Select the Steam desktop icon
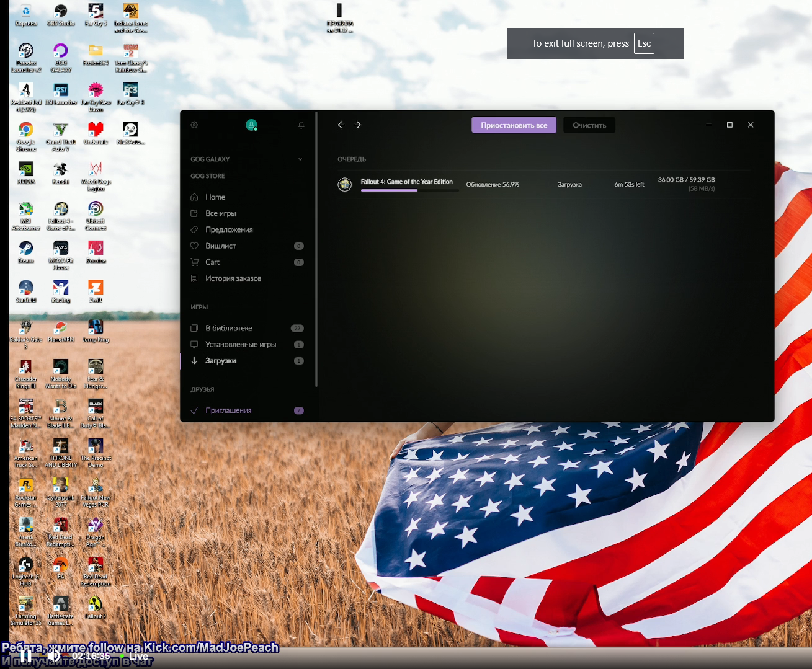 pos(26,252)
